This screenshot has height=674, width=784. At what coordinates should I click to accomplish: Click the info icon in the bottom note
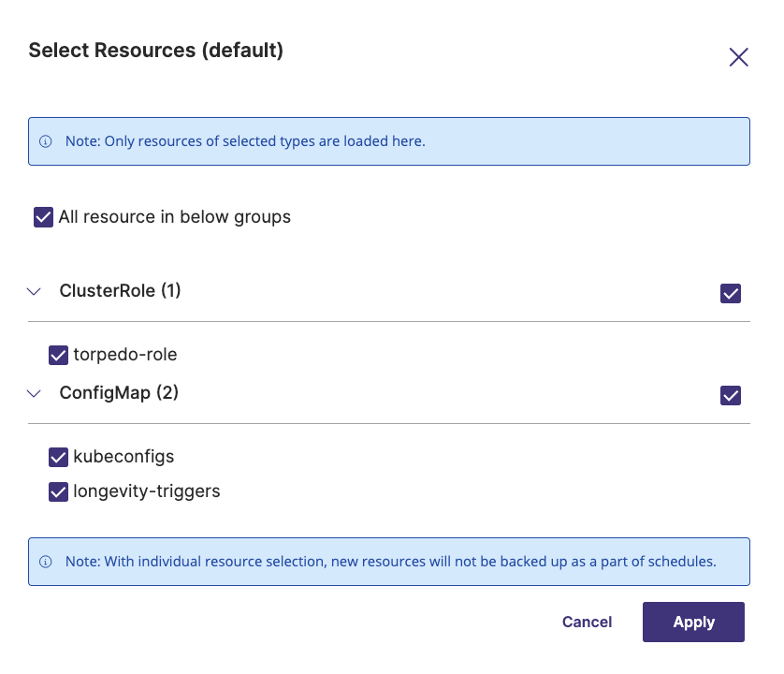click(46, 563)
